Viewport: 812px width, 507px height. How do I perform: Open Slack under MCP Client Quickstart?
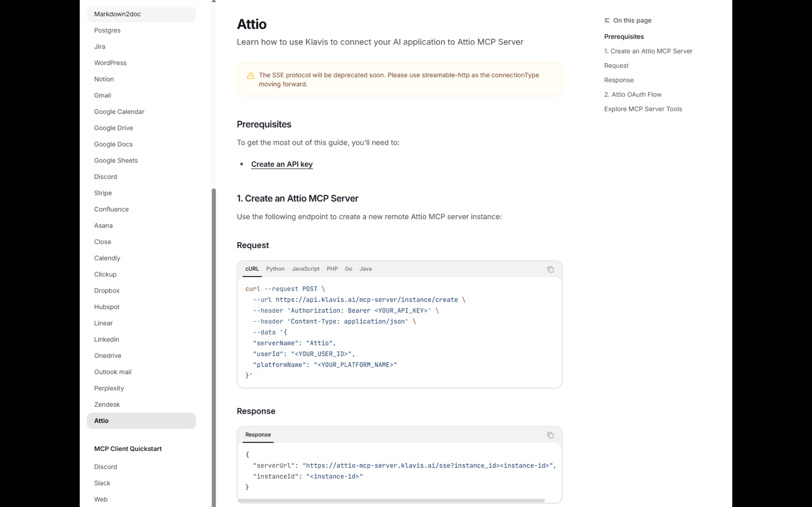(x=102, y=483)
